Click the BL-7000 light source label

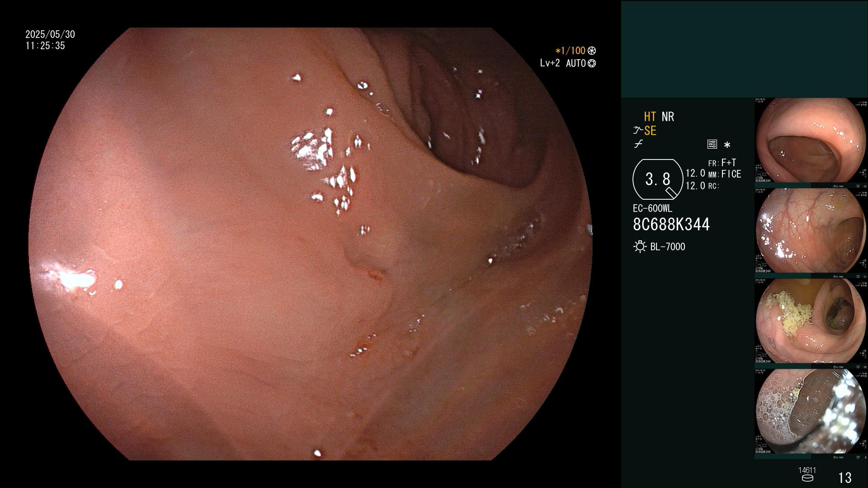coord(668,247)
